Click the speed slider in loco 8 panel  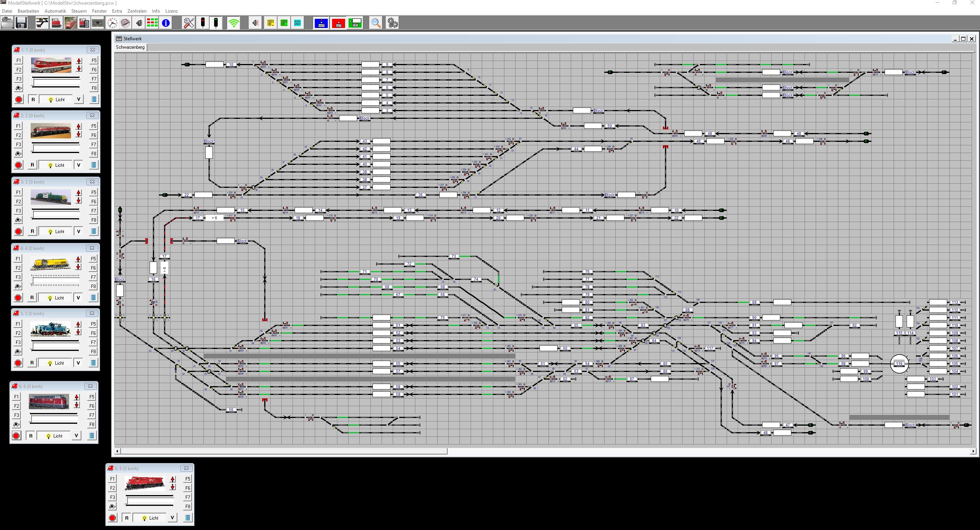coord(150,501)
